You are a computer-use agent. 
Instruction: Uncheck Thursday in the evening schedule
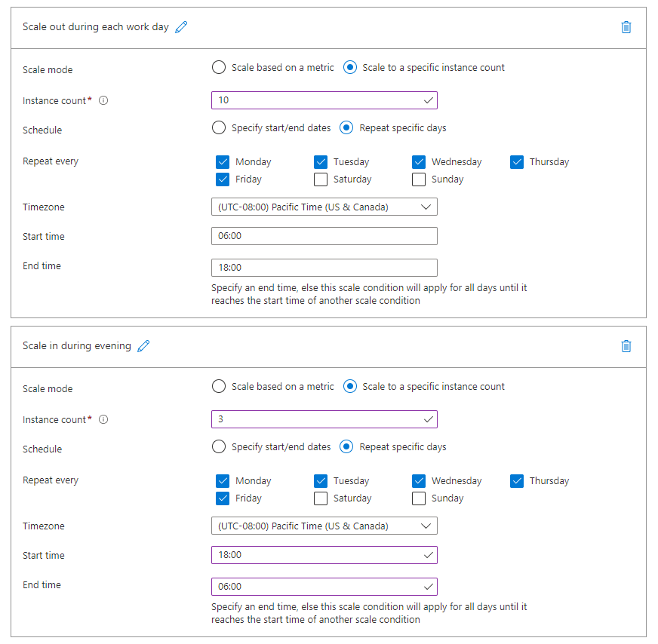517,481
